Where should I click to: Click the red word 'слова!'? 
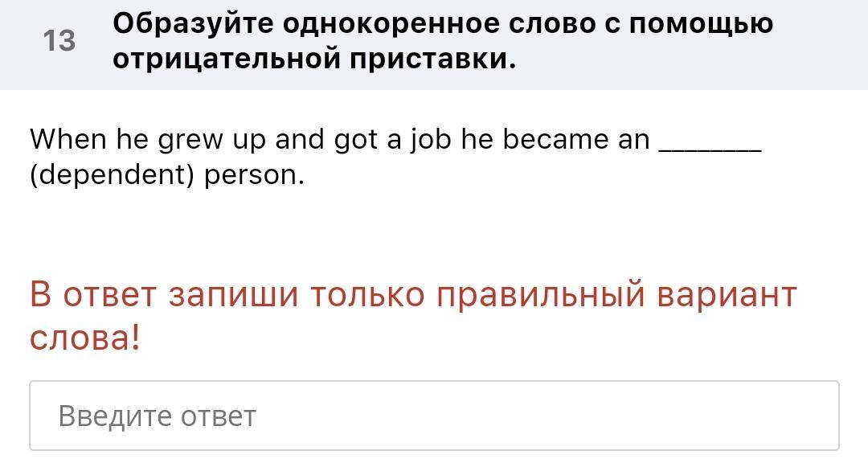85,338
